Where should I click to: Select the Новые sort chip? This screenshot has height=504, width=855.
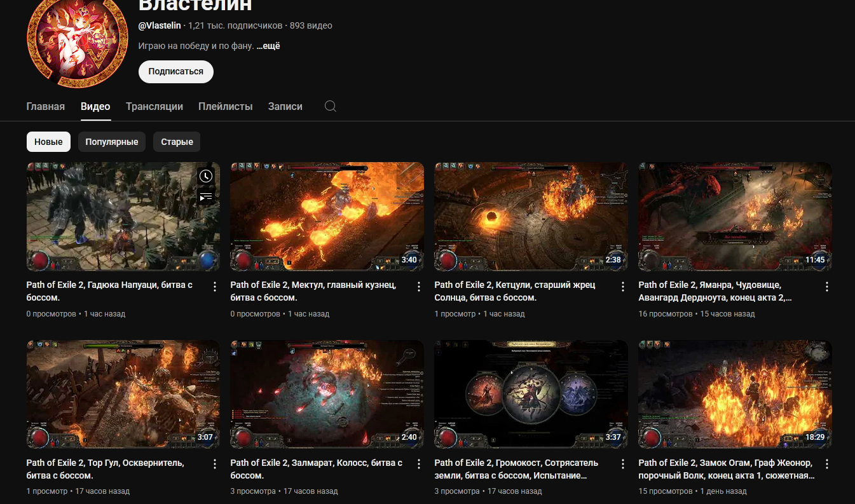tap(48, 142)
